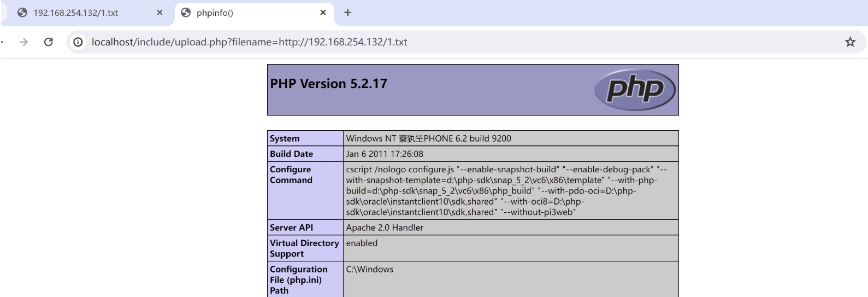This screenshot has height=297, width=868.
Task: Bookmark this page with the star icon
Action: (850, 42)
